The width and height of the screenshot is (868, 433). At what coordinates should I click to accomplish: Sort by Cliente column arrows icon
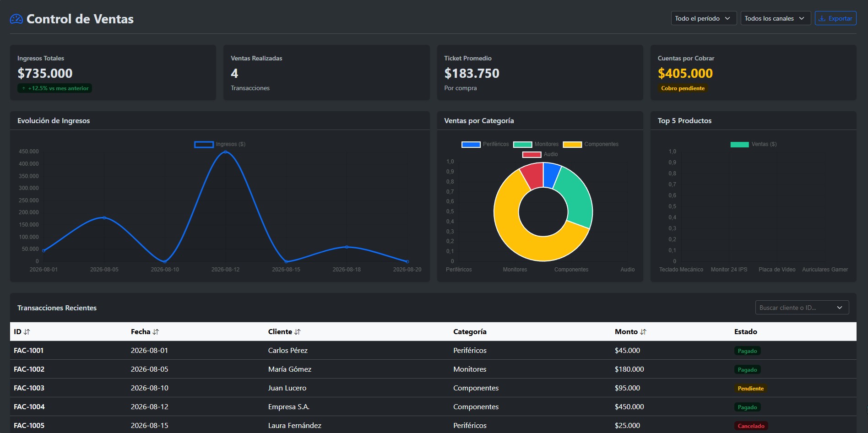tap(298, 332)
